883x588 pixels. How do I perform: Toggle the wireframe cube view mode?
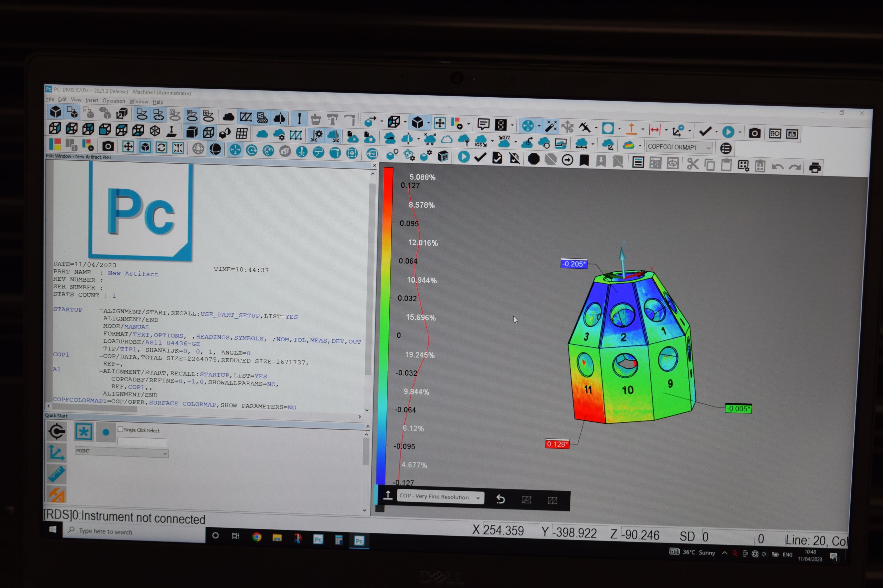coord(209,132)
